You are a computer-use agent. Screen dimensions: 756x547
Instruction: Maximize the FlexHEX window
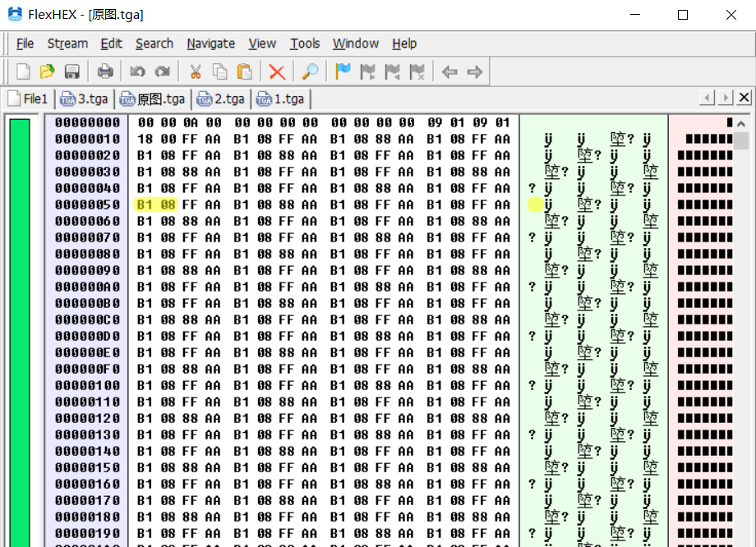point(683,15)
